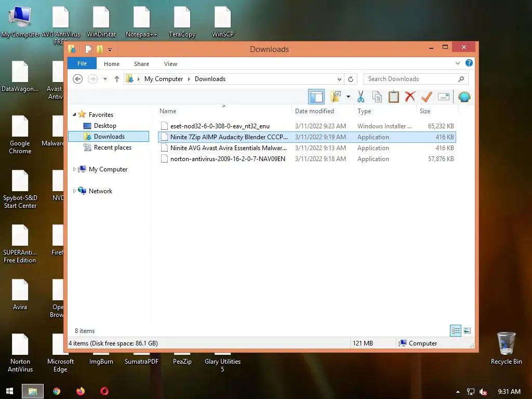
Task: Click the arrow after My Computer in address bar
Action: tap(189, 79)
